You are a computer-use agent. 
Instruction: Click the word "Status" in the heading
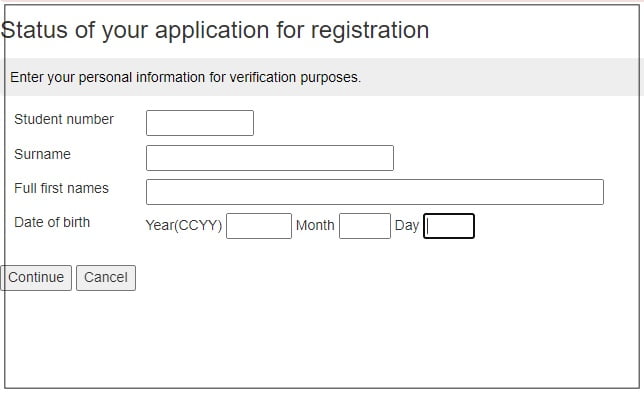[34, 30]
